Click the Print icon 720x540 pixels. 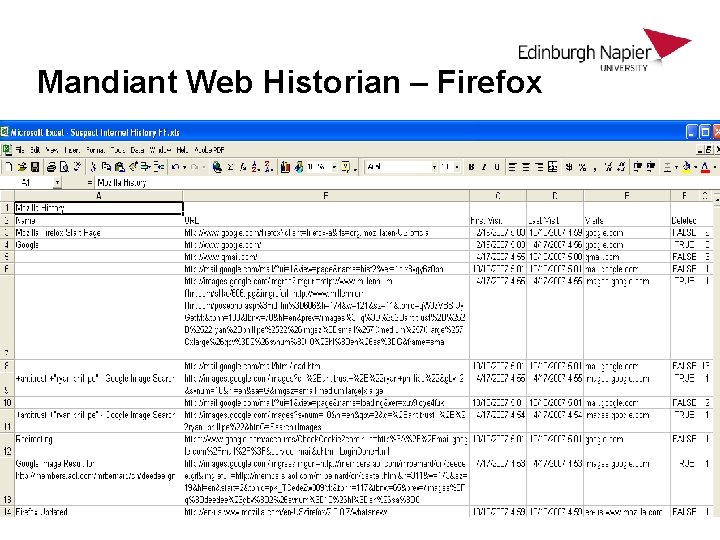tap(51, 167)
